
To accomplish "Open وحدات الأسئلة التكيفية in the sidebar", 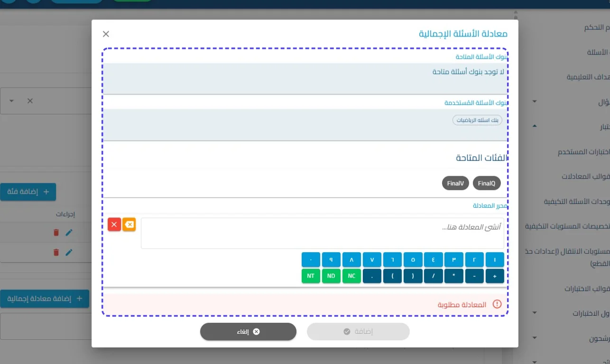I will click(x=576, y=201).
